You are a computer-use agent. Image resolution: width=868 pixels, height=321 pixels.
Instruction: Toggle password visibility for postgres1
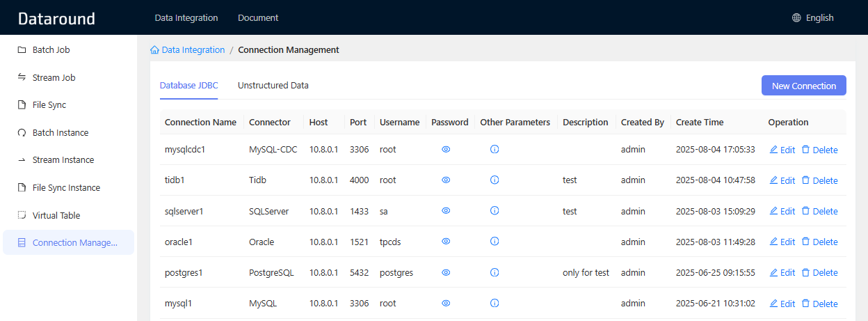click(x=446, y=272)
